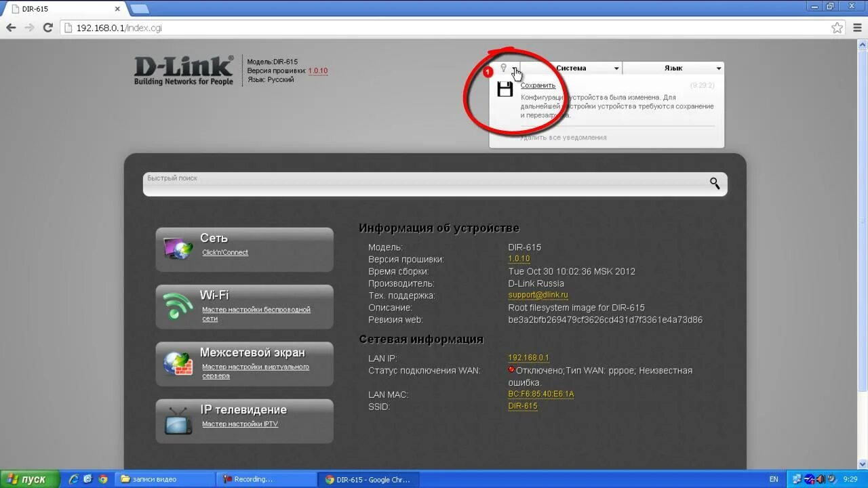Click the magnifier search icon

715,183
